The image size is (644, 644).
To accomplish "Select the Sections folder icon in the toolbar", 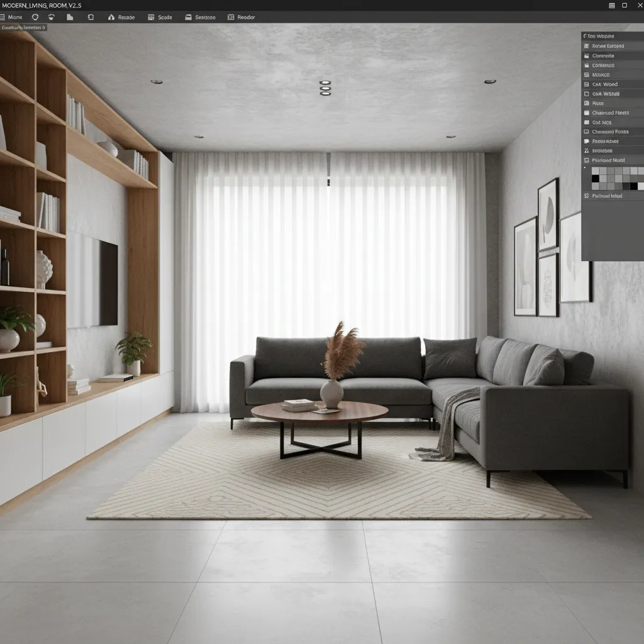I will pyautogui.click(x=188, y=17).
